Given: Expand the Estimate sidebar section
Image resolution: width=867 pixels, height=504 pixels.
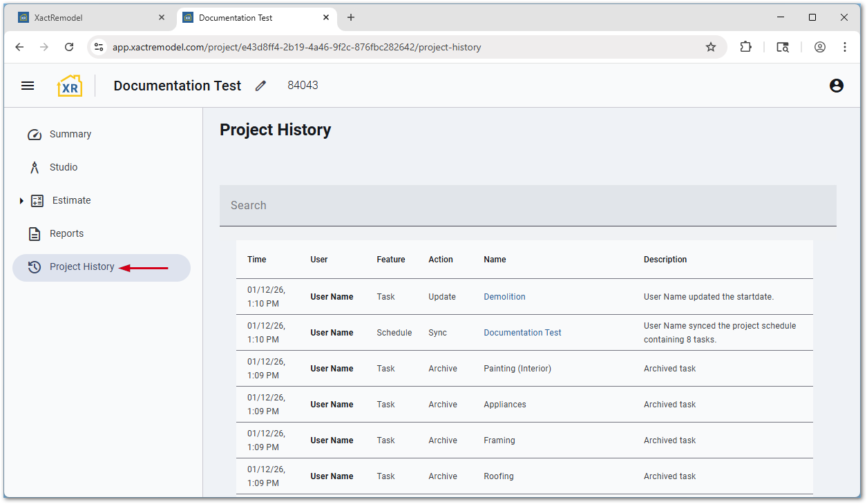Looking at the screenshot, I should coord(21,200).
